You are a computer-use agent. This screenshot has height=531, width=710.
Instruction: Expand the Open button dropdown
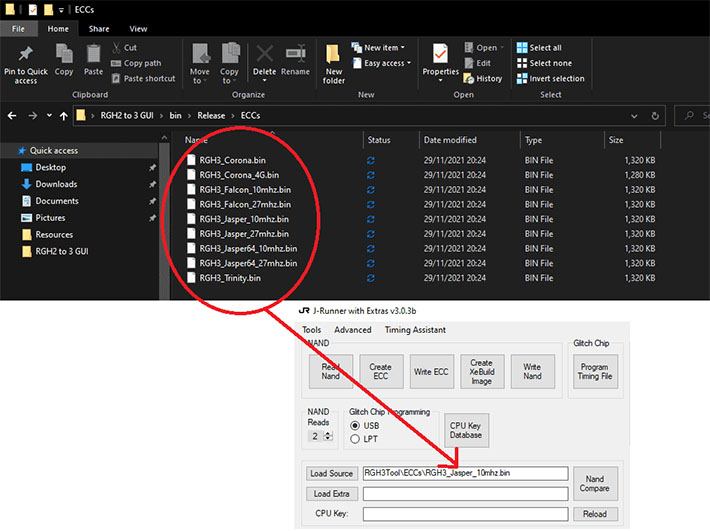[502, 48]
